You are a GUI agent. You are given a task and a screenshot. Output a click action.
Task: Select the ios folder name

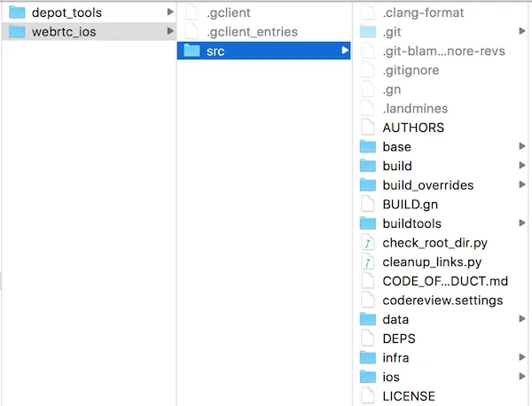coord(391,377)
